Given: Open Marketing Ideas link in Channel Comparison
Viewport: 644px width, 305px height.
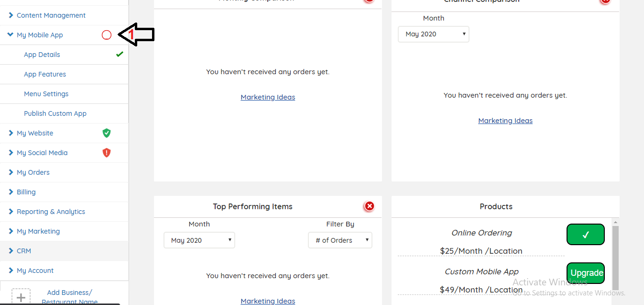Looking at the screenshot, I should click(x=505, y=121).
